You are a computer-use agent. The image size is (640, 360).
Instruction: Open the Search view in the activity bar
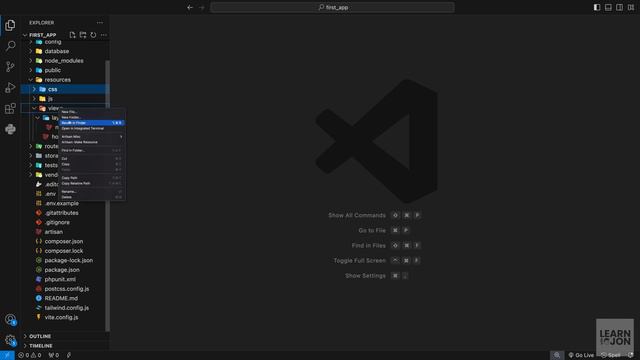click(10, 46)
